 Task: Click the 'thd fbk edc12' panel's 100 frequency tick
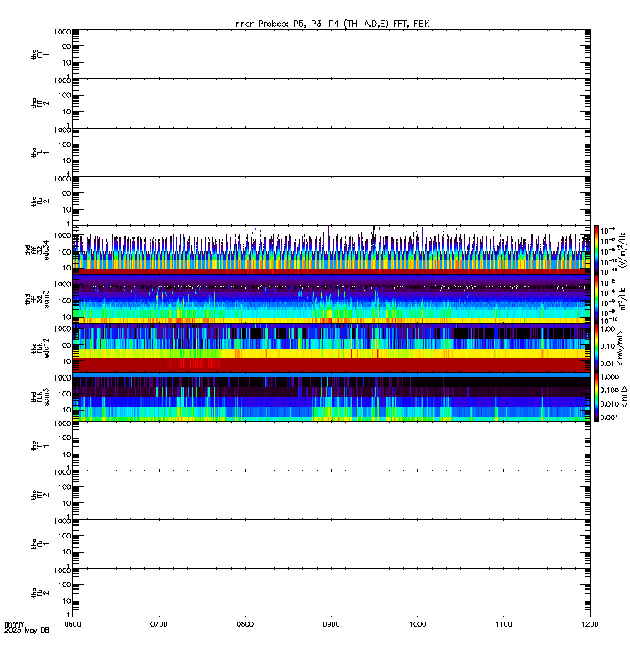(x=65, y=345)
